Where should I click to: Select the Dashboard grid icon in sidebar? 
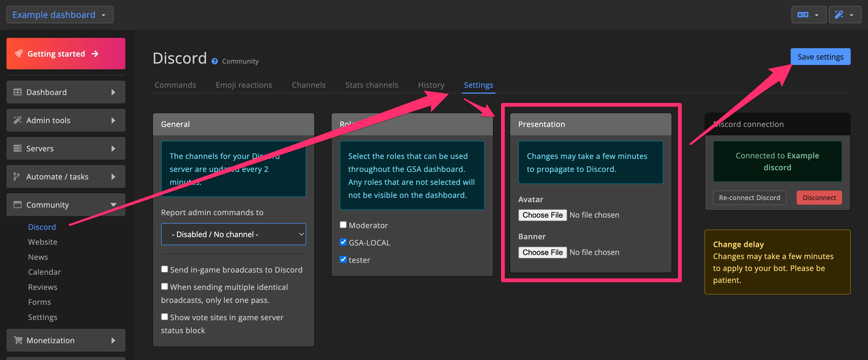[x=17, y=92]
